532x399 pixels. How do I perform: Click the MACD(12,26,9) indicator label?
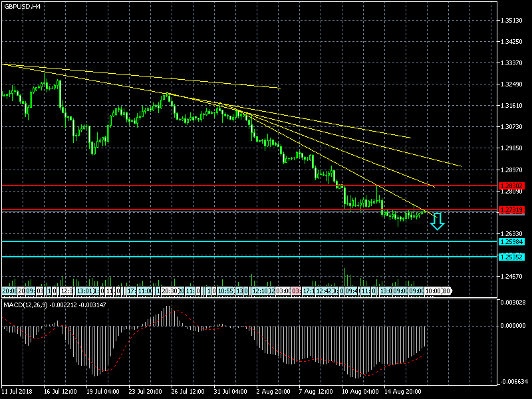pyautogui.click(x=23, y=305)
